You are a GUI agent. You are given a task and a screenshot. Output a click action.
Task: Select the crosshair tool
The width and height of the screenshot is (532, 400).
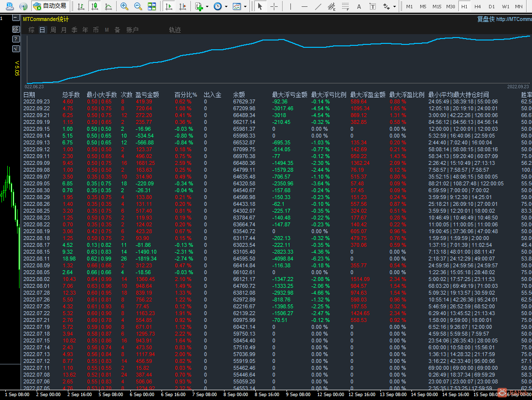click(274, 6)
